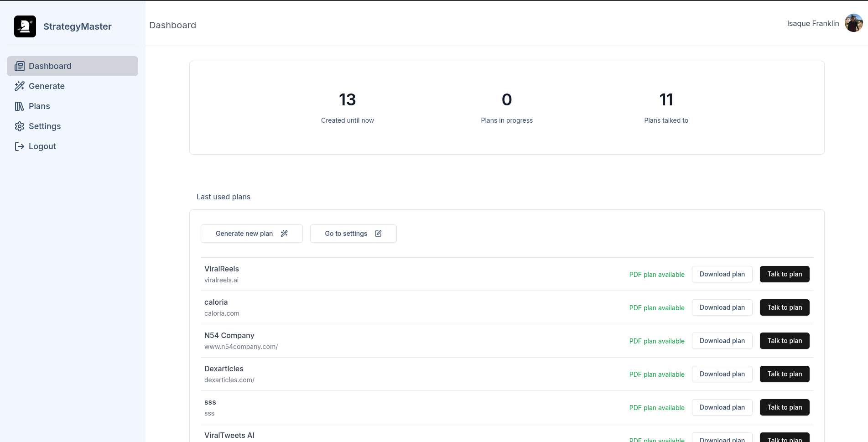The width and height of the screenshot is (868, 442).
Task: Click the ViralReels plan title
Action: click(222, 269)
